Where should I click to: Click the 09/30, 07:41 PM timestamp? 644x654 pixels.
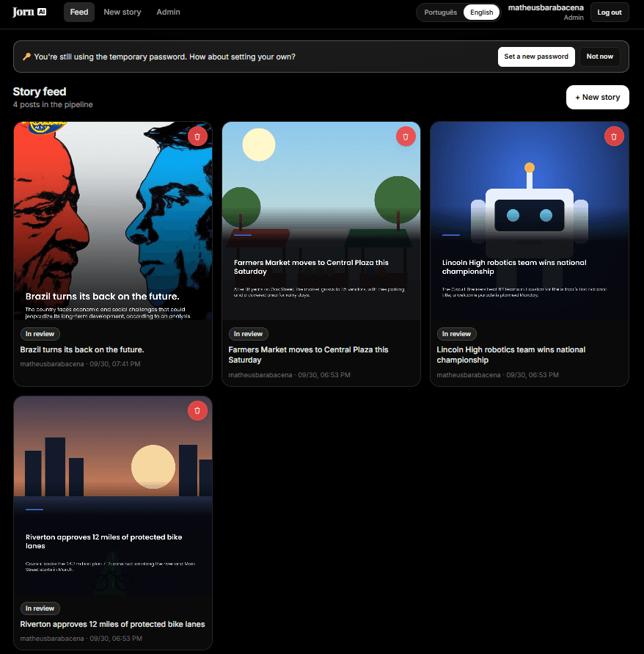point(115,364)
